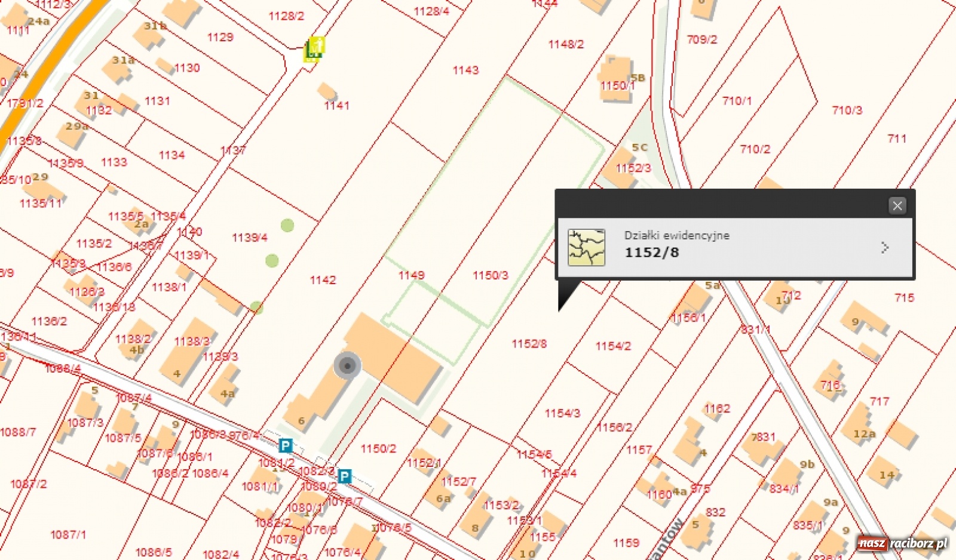Image resolution: width=956 pixels, height=560 pixels.
Task: Select parcel 1150/3 on the map
Action: [490, 275]
